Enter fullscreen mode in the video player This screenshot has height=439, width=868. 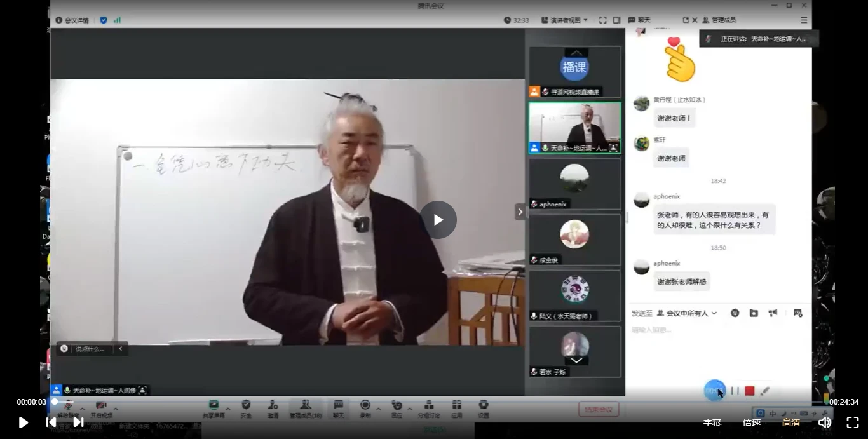point(853,422)
